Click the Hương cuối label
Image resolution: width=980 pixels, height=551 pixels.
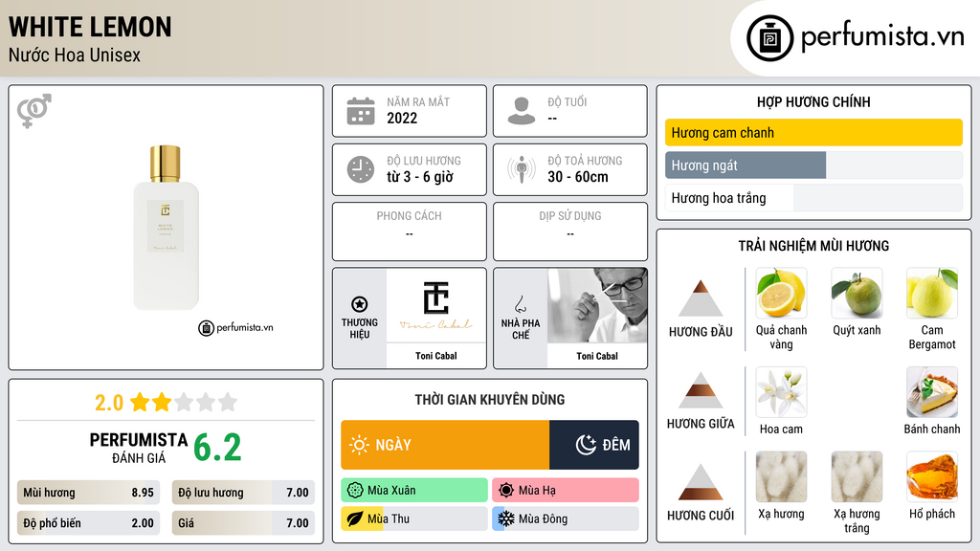701,516
